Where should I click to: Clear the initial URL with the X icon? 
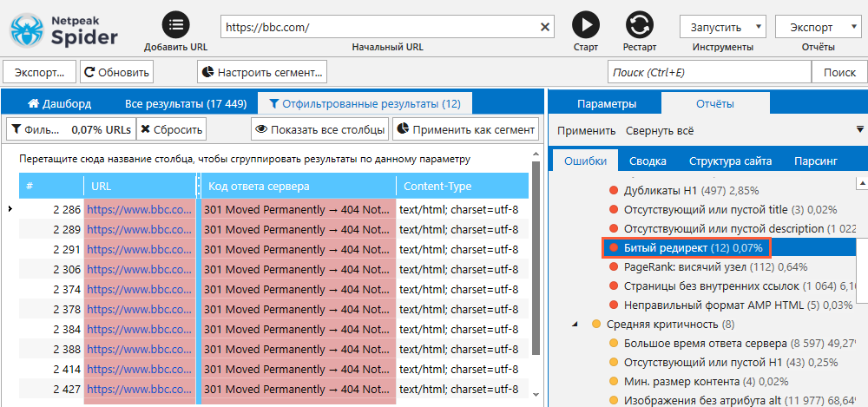click(545, 27)
